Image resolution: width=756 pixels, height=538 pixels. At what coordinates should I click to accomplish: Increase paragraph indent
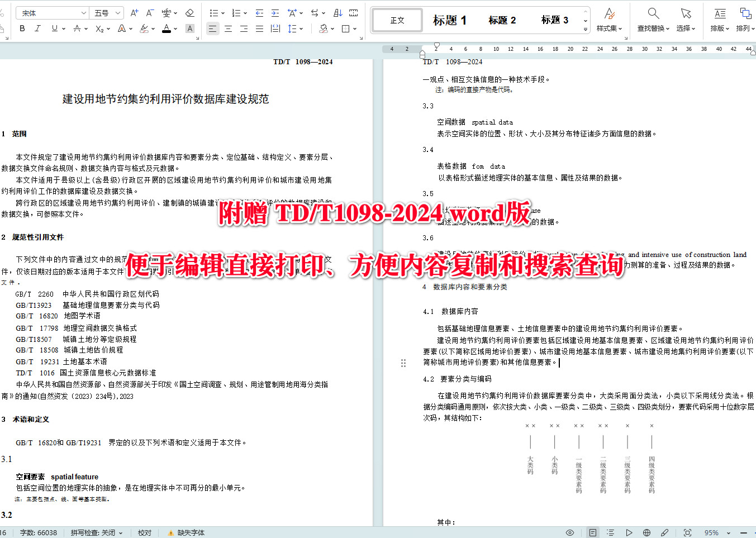(275, 13)
